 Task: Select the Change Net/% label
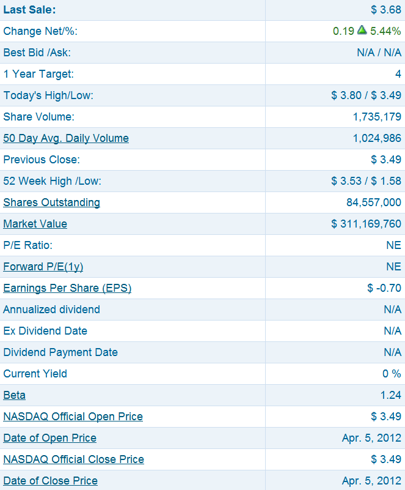click(x=40, y=31)
